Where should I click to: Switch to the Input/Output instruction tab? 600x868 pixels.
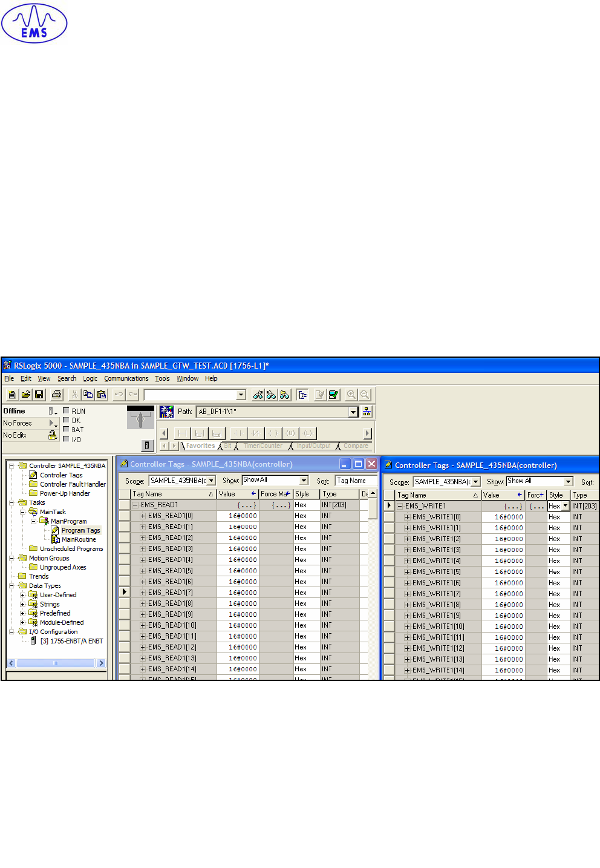pos(313,446)
